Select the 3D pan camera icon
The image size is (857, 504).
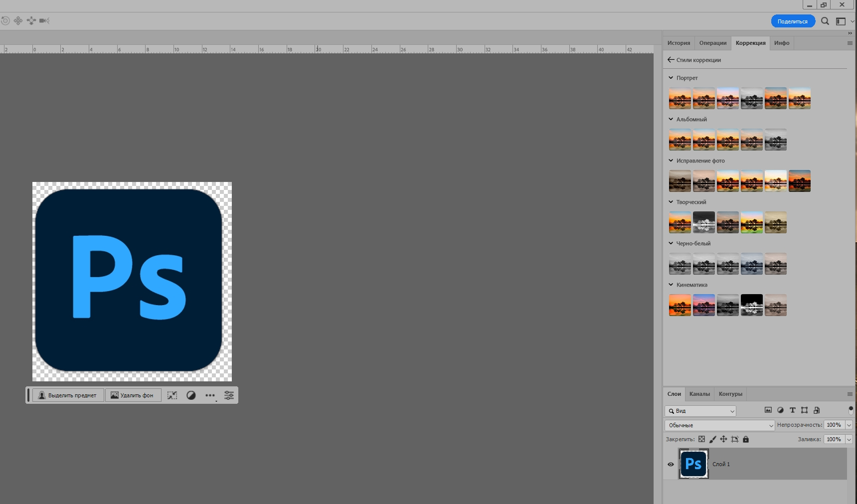point(18,20)
